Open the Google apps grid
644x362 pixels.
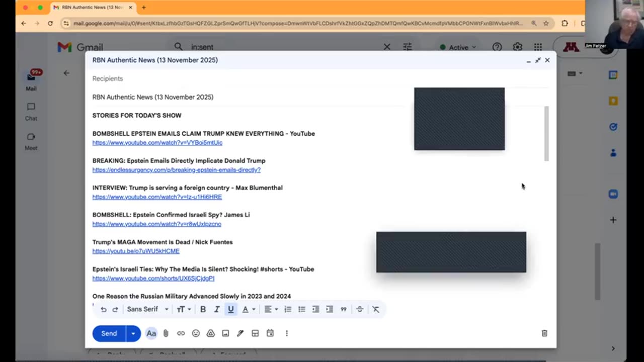(x=538, y=47)
